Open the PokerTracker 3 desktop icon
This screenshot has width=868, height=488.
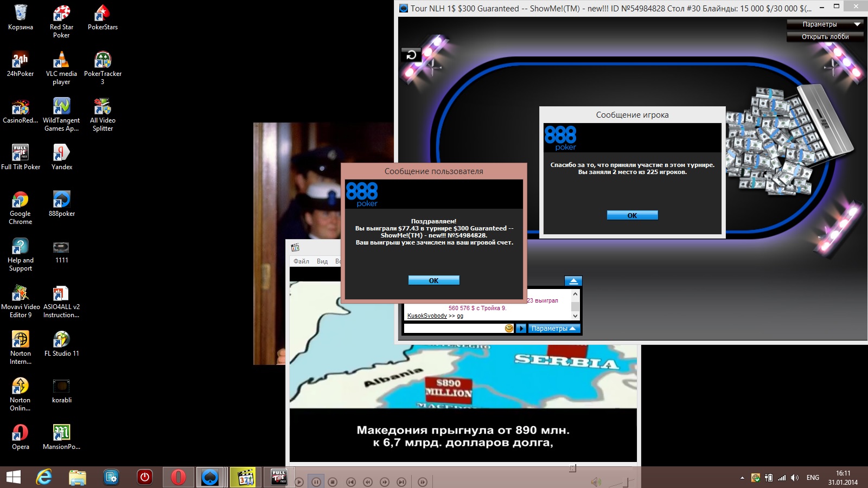(103, 68)
